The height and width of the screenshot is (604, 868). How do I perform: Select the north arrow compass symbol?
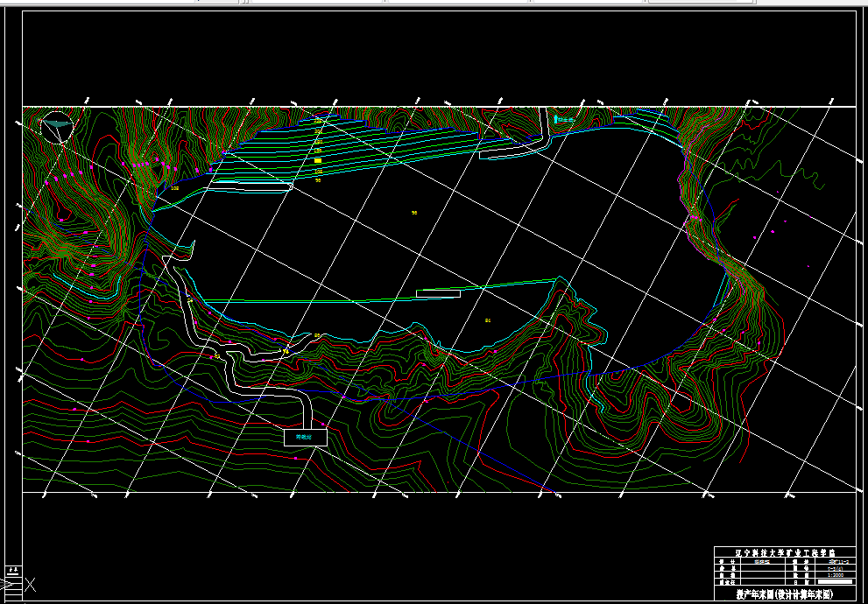coord(58,127)
